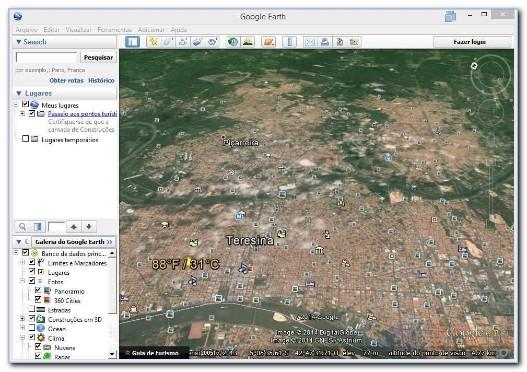Uncheck the Construções em 3D layer
The image size is (527, 372).
tap(32, 318)
